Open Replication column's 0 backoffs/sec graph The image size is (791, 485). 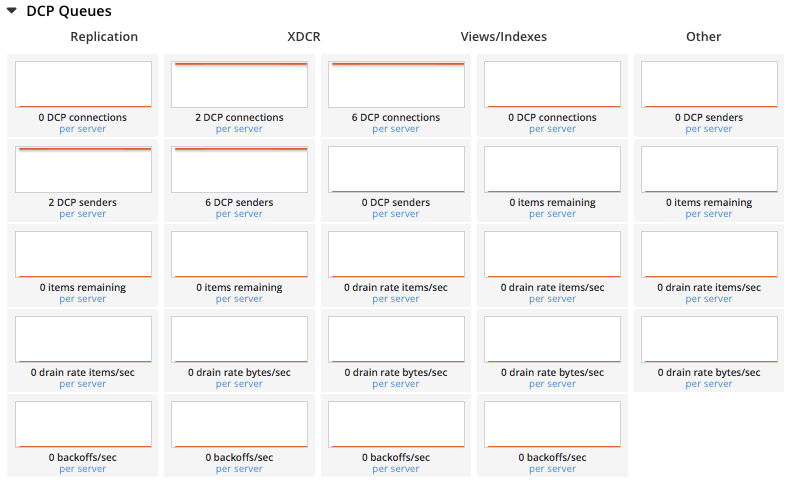pos(83,424)
